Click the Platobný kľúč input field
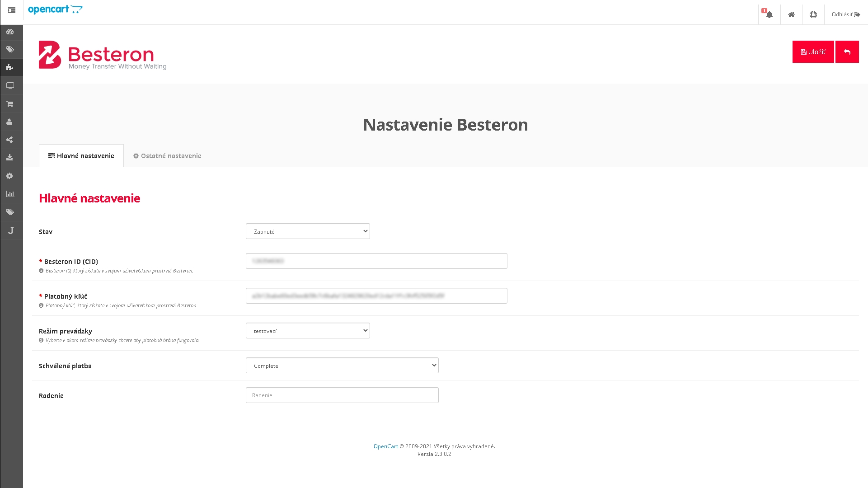The image size is (868, 488). (x=376, y=296)
